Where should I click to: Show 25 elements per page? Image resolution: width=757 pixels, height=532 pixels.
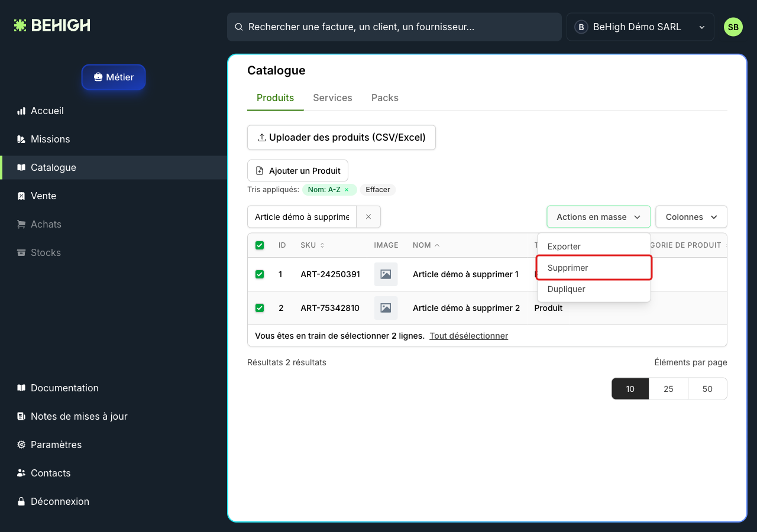tap(668, 389)
